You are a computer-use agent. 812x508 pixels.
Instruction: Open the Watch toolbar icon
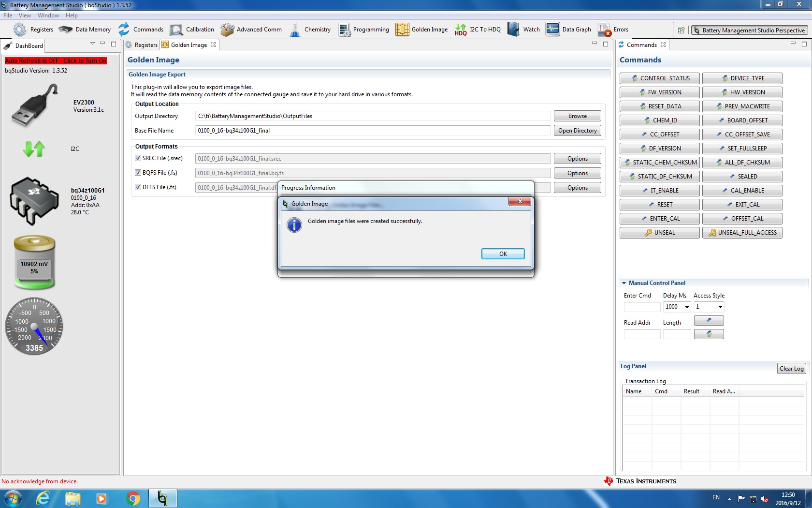[x=513, y=30]
